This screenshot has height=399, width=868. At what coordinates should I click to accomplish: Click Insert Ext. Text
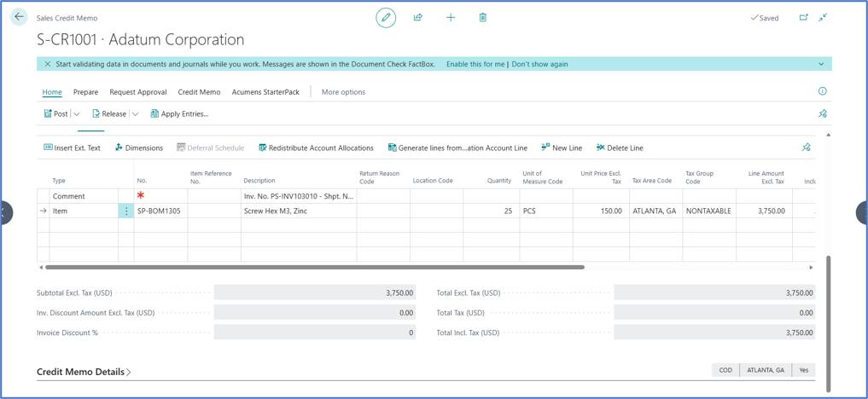(x=72, y=147)
